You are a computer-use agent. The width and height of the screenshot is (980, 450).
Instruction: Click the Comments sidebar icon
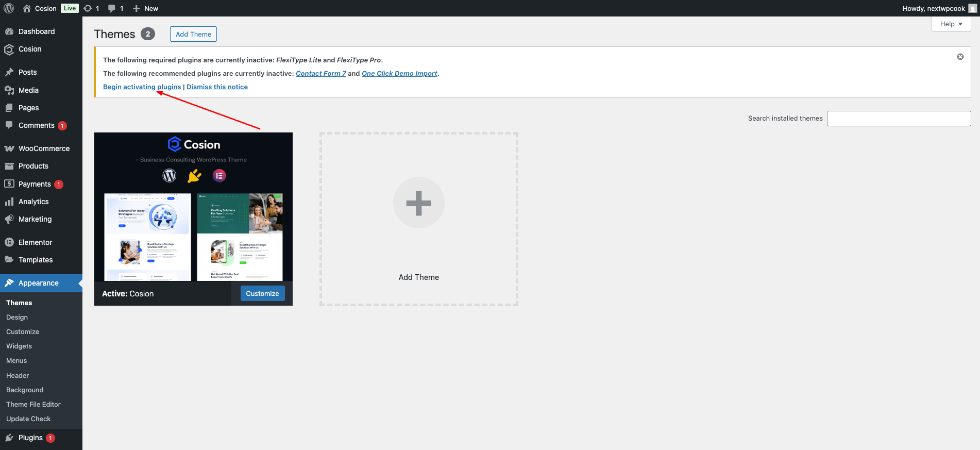click(x=9, y=125)
